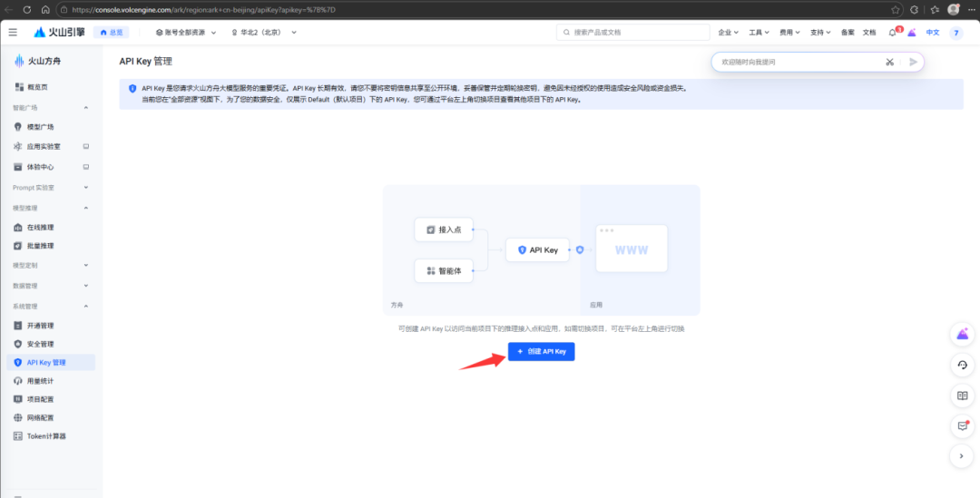Select API Key 管理 in the sidebar

[51, 363]
